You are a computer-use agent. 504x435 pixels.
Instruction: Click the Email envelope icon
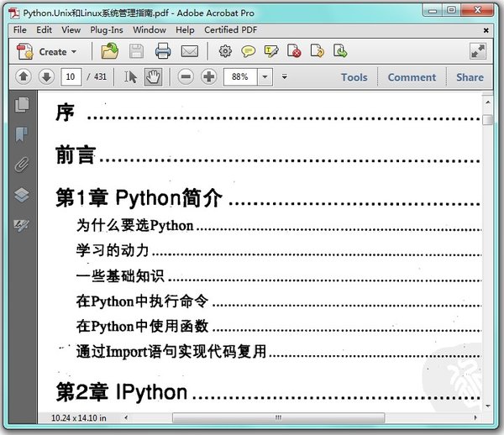coord(190,51)
